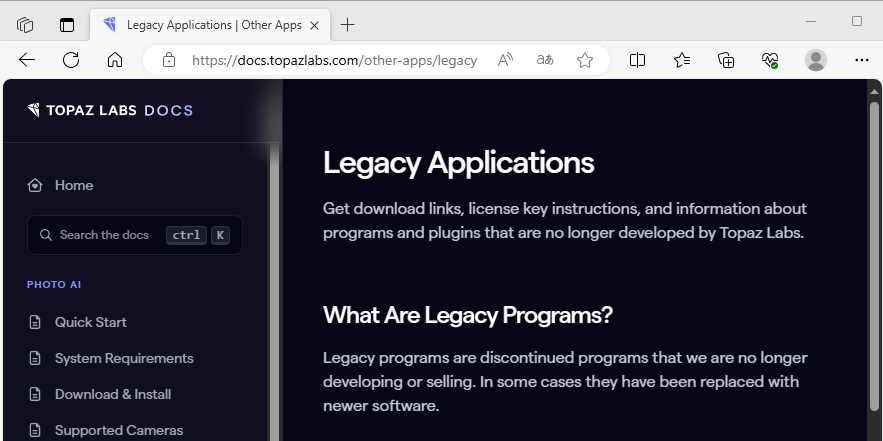883x441 pixels.
Task: Click the System Requirements document icon
Action: (35, 358)
